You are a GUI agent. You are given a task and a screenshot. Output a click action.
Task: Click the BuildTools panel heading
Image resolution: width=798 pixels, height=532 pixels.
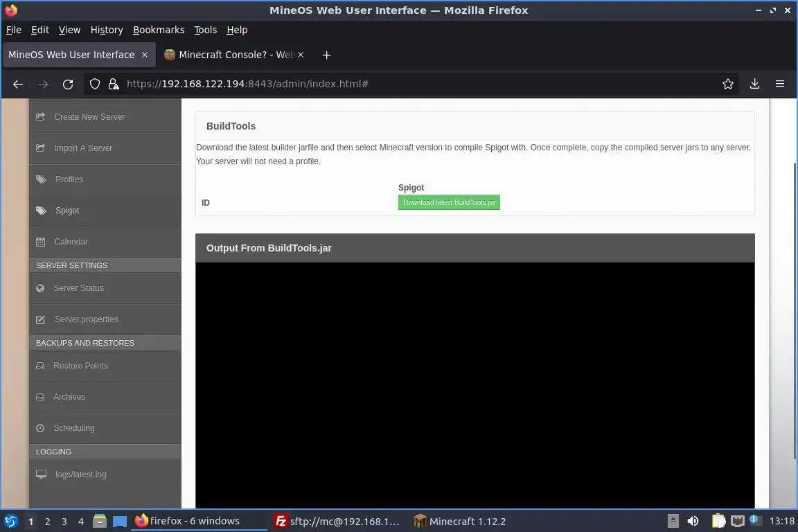(231, 126)
